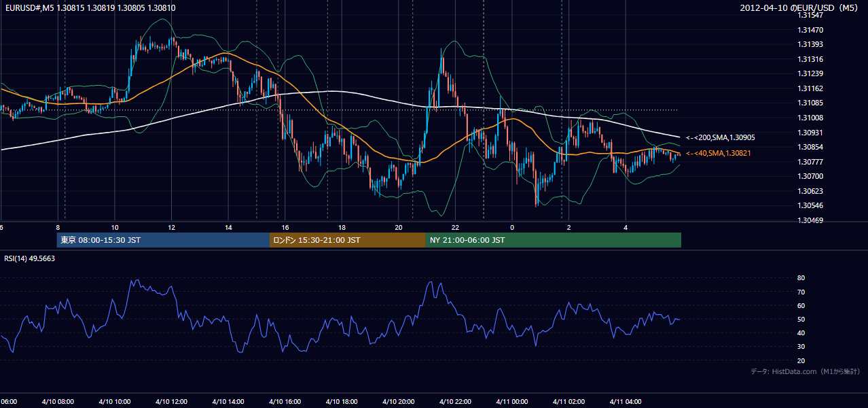
Task: Click the 4/10 12:00 time axis label
Action: [171, 401]
